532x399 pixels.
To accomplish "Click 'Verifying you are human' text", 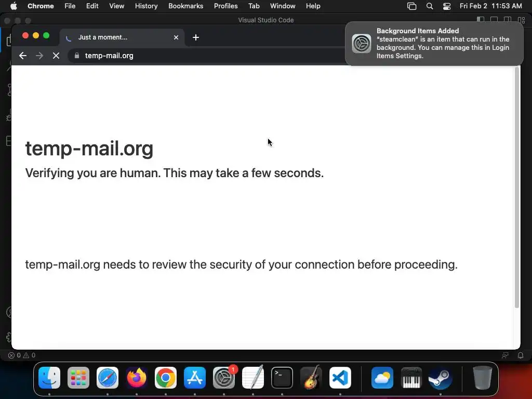I will click(x=175, y=173).
